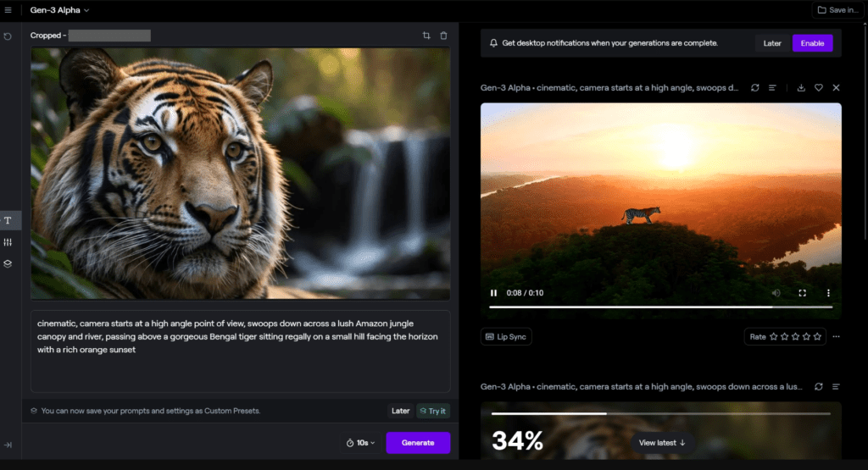This screenshot has height=470, width=868.
Task: Toggle fullscreen on the video player
Action: coord(802,293)
